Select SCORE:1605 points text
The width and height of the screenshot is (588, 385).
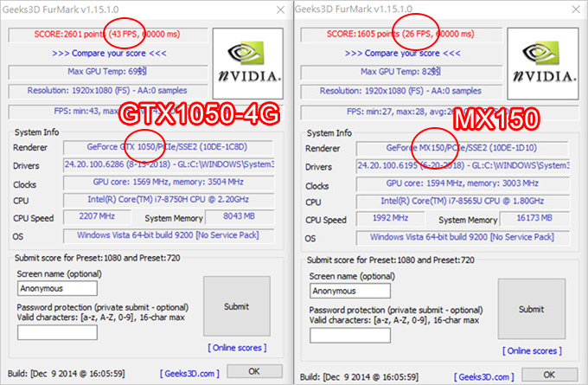(363, 34)
